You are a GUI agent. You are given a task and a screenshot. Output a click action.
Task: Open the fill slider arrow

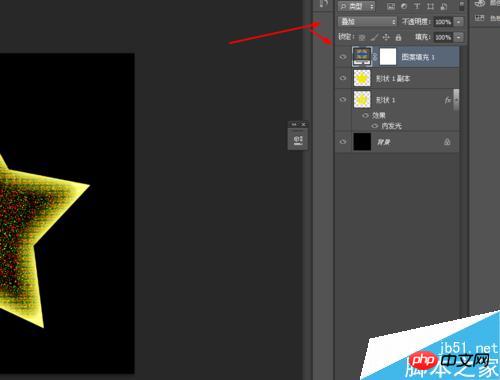click(459, 37)
